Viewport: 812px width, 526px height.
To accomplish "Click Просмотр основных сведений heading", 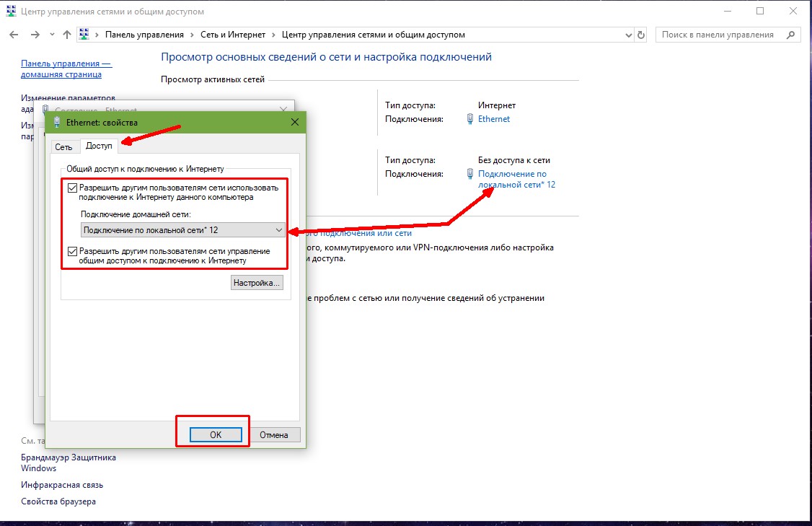I will 326,57.
